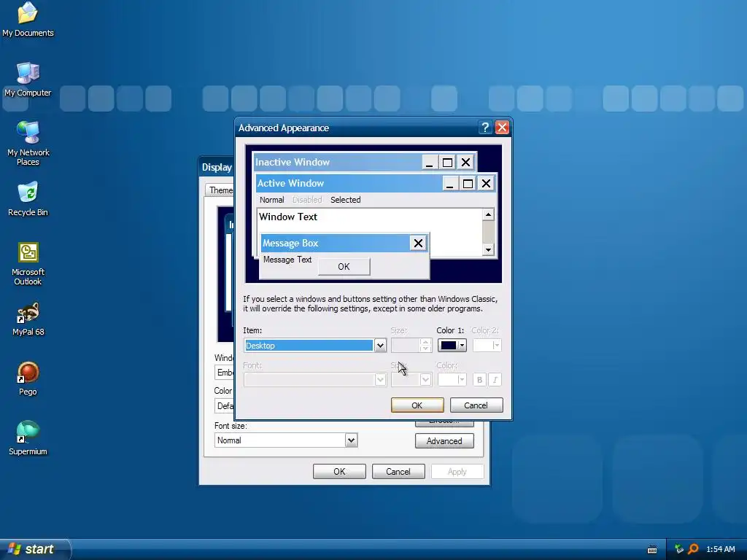Click Advanced button in Display Properties

click(444, 441)
